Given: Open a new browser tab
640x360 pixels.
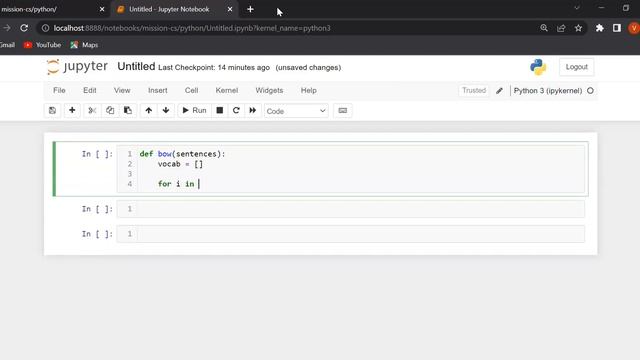Looking at the screenshot, I should point(250,9).
